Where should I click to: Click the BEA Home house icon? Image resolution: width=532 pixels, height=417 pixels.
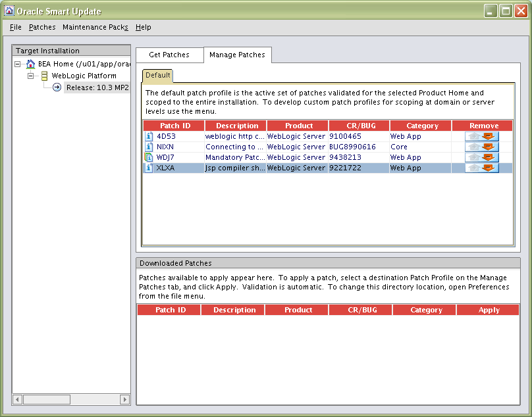coord(31,64)
